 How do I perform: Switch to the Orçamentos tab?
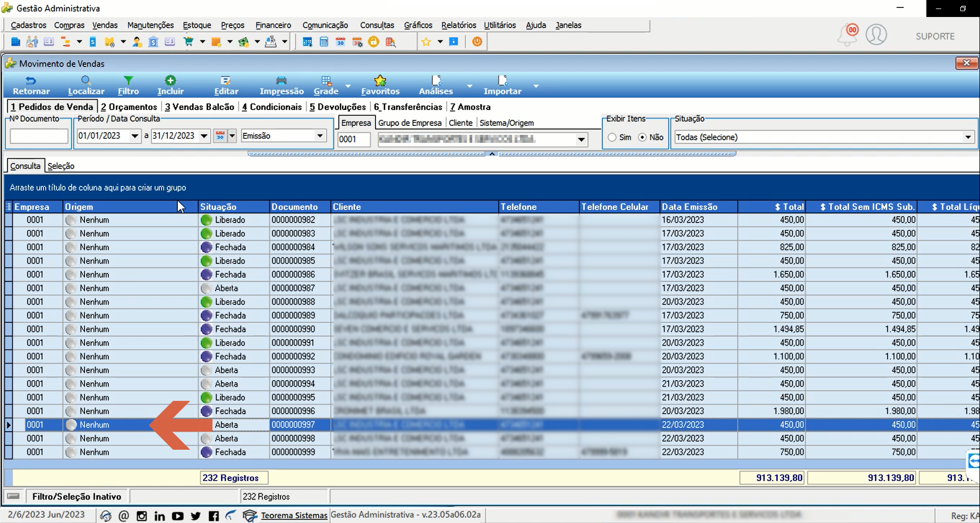129,107
